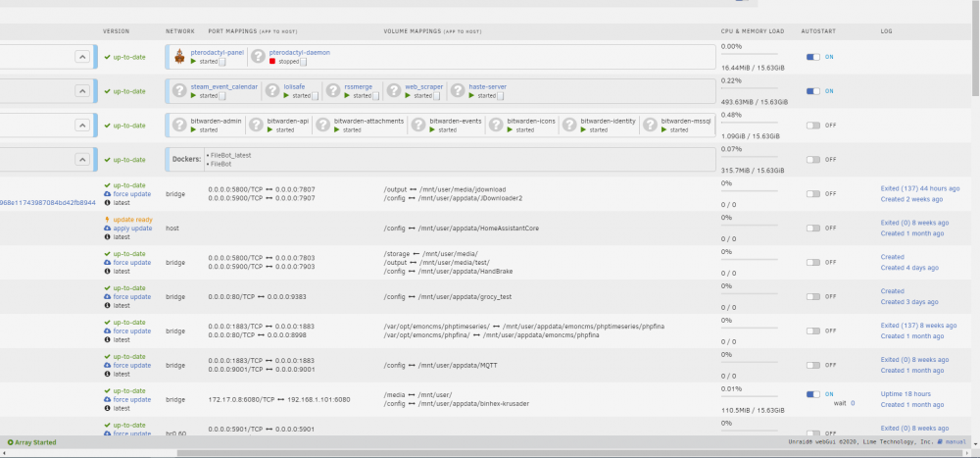The height and width of the screenshot is (458, 980).
Task: Enable autostart for the grocy_test container
Action: [x=813, y=296]
